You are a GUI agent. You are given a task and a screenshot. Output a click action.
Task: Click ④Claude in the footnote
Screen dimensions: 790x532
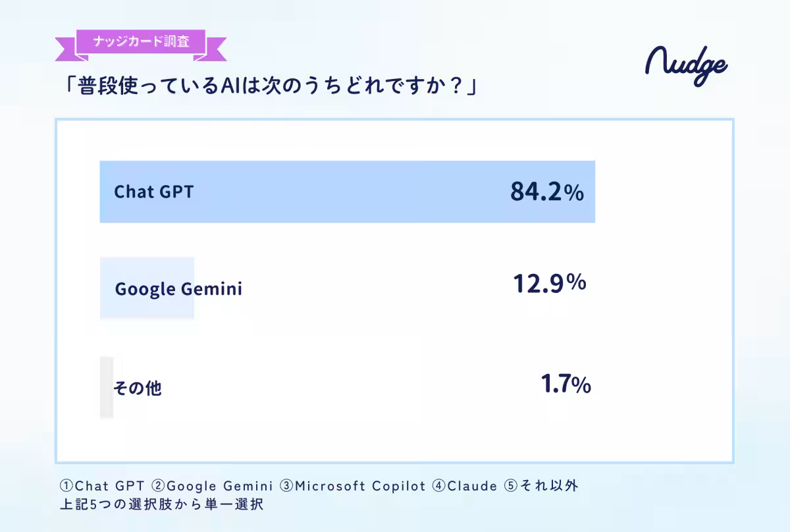464,487
